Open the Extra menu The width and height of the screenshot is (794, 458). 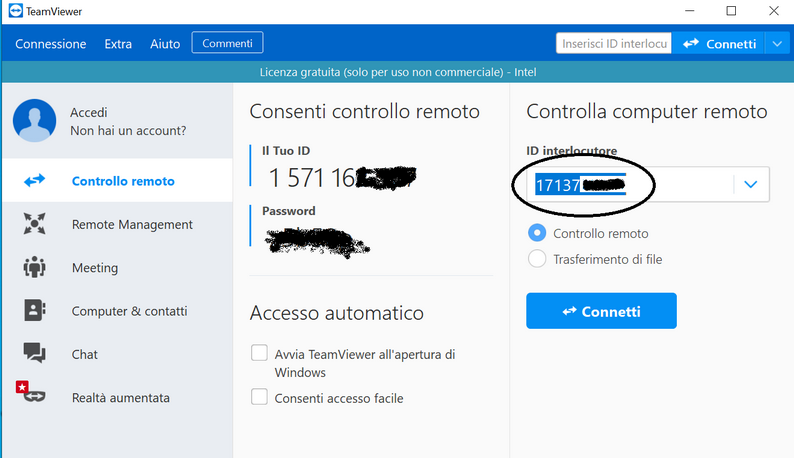[x=118, y=44]
